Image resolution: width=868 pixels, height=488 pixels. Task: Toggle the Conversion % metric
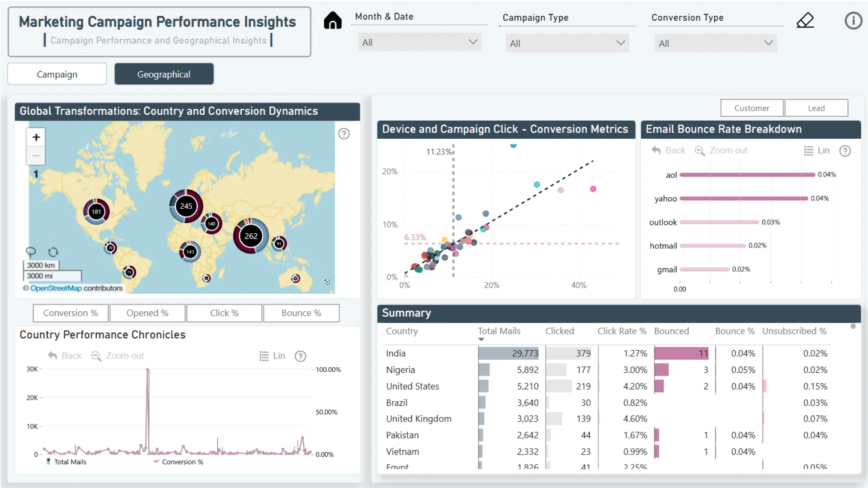pos(71,313)
